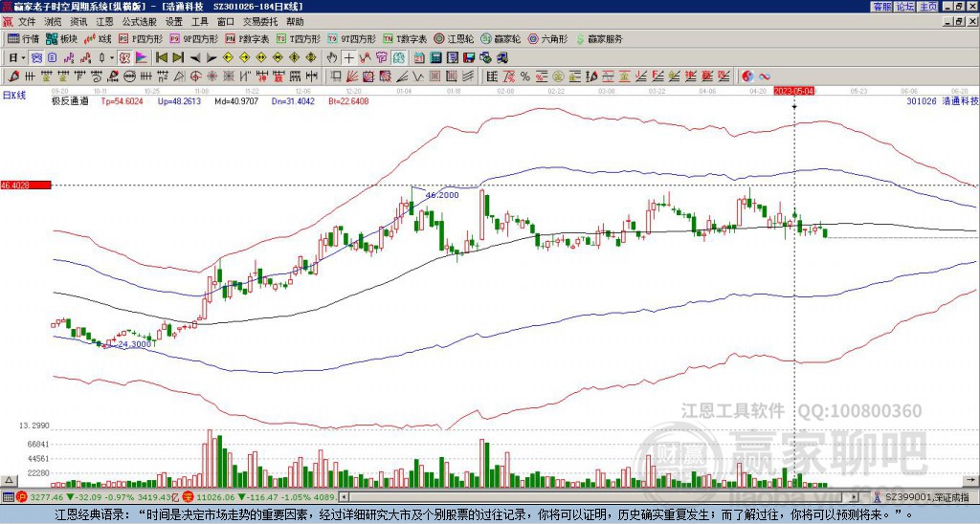The width and height of the screenshot is (980, 524).
Task: Open the 帮助 menu
Action: [x=295, y=22]
